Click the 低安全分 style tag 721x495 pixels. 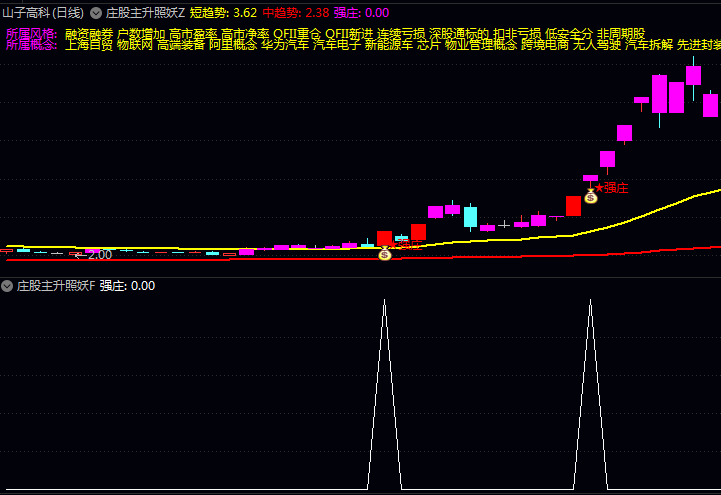569,34
